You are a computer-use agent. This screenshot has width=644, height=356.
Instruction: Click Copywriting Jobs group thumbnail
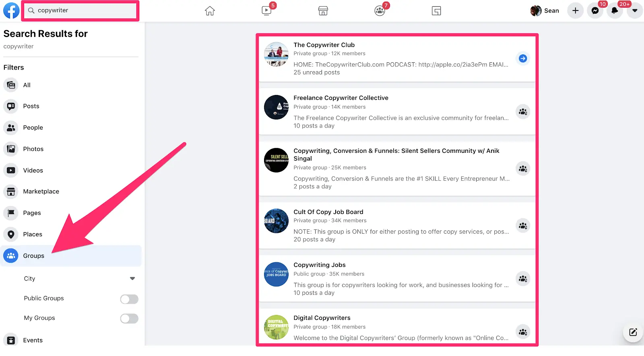pyautogui.click(x=276, y=274)
